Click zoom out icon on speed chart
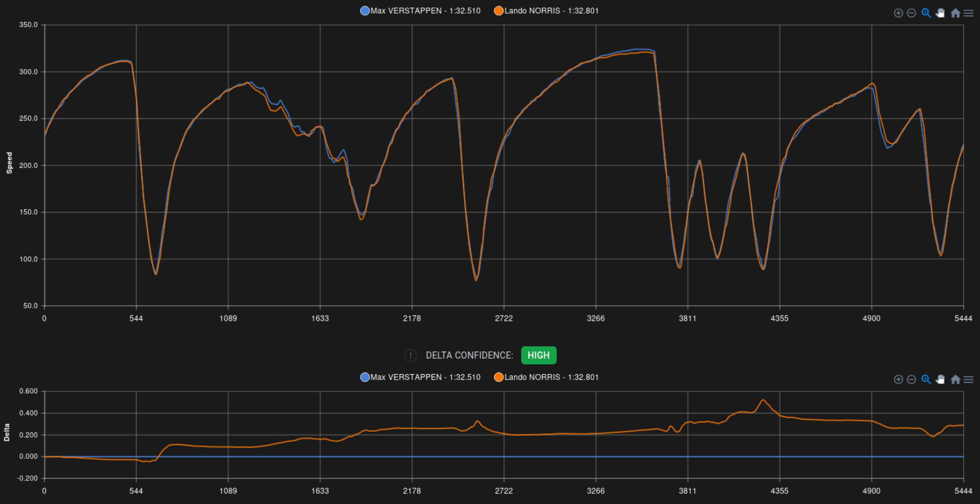 [911, 13]
